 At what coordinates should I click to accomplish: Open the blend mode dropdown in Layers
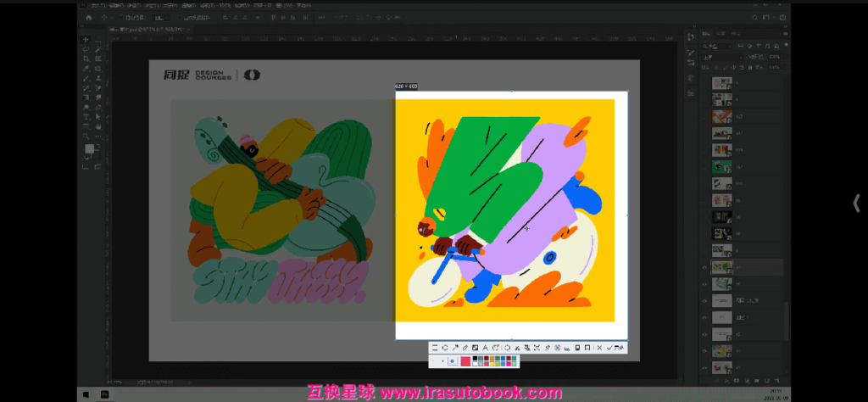(x=722, y=57)
